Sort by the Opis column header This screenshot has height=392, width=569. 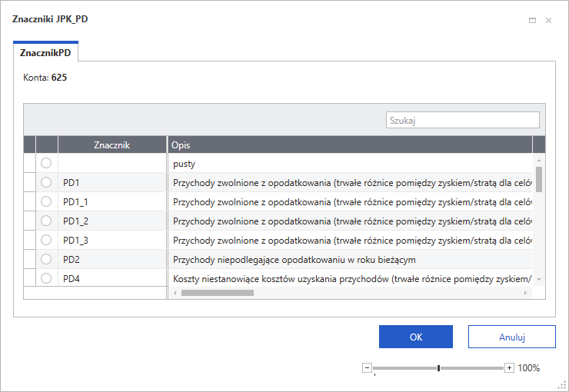tap(350, 145)
